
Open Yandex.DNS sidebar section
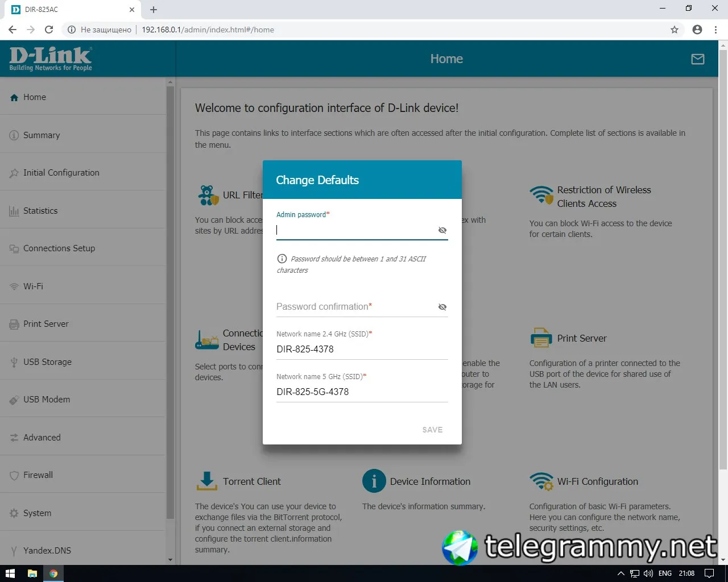pos(83,551)
